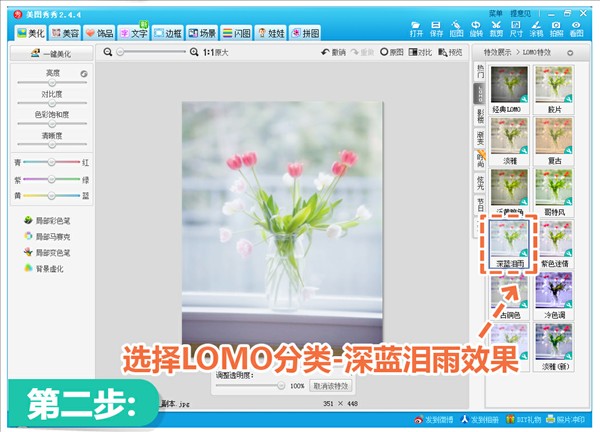Open the 文字 text tab
Screen dimensions: 600x432
click(134, 33)
